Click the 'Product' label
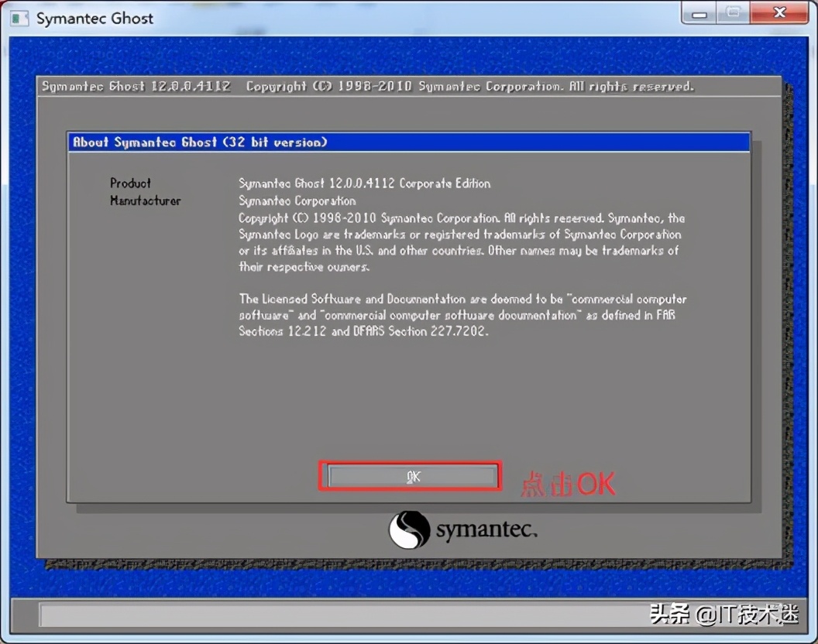 point(130,183)
